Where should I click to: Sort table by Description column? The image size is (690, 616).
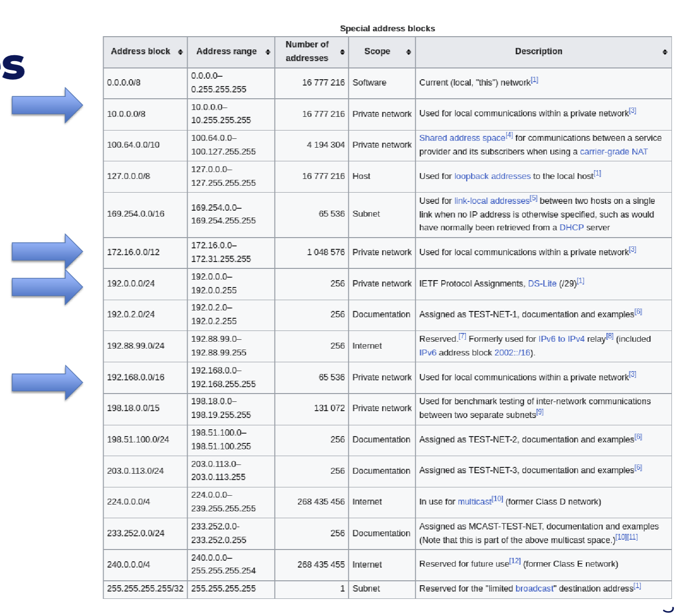pyautogui.click(x=665, y=52)
